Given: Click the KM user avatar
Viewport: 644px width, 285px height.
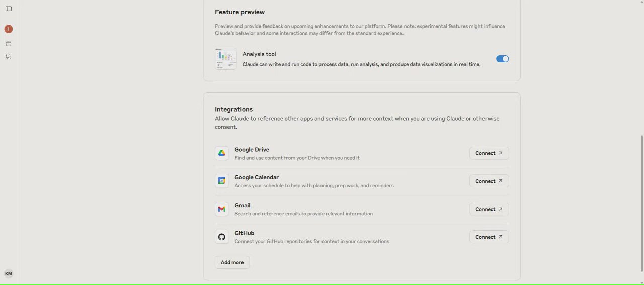Looking at the screenshot, I should tap(9, 274).
